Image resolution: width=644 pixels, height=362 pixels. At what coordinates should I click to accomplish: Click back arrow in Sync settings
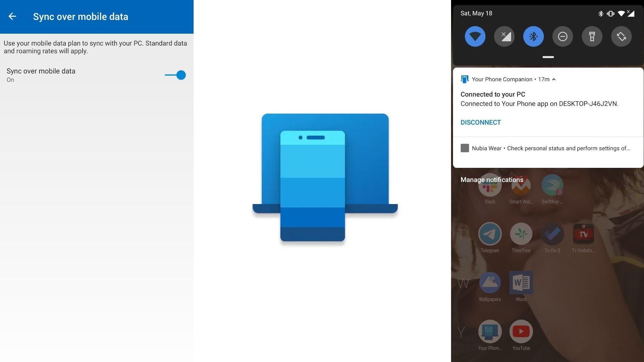tap(12, 16)
